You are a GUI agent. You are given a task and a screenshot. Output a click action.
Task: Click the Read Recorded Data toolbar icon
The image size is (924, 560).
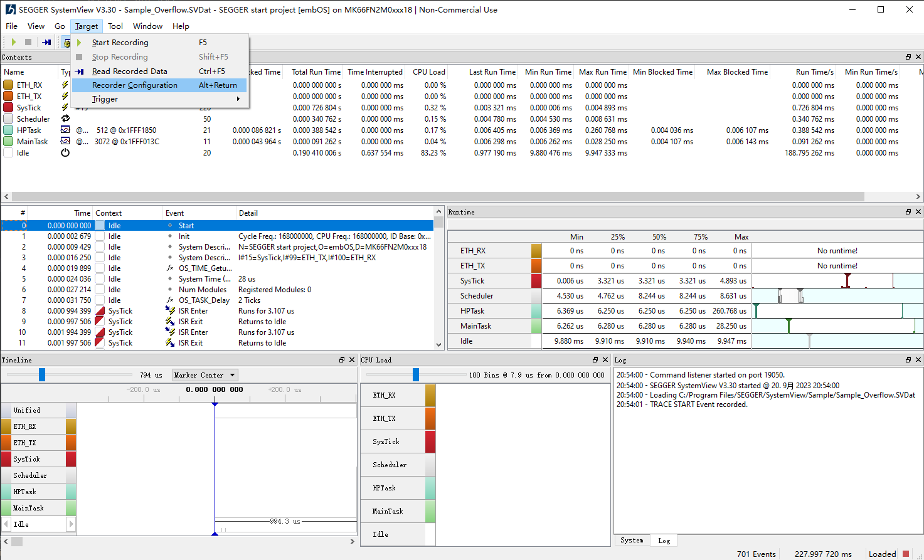pyautogui.click(x=47, y=42)
